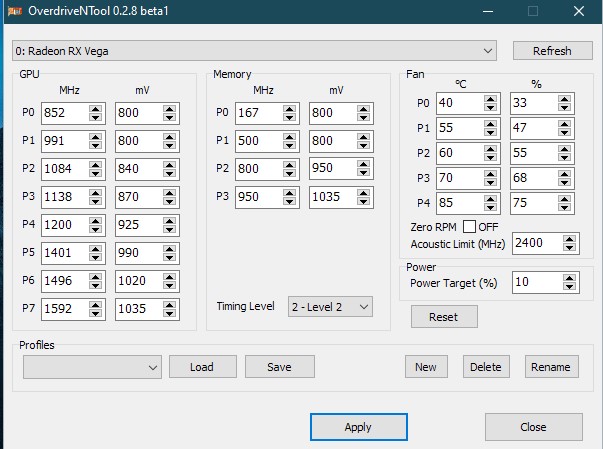
Task: Click the New profile button
Action: (426, 367)
